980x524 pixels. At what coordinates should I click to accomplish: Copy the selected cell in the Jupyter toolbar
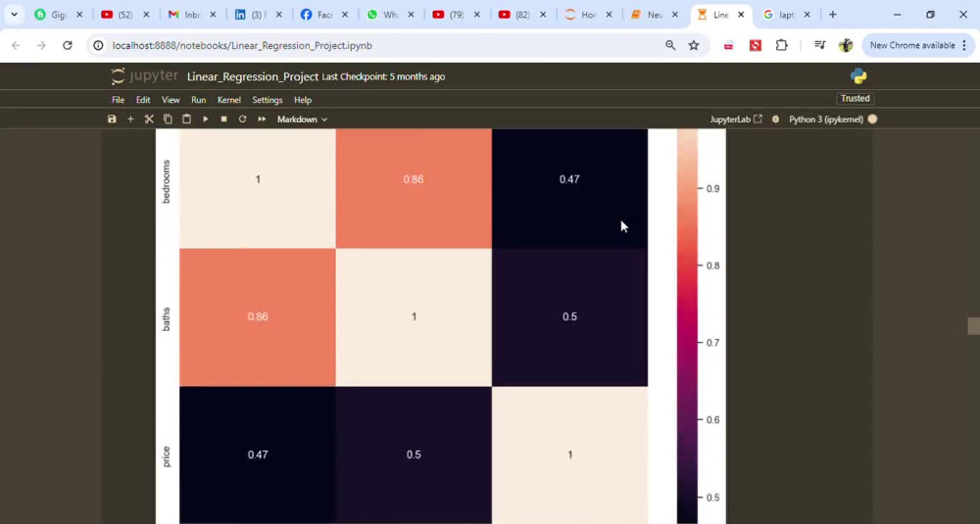[168, 119]
